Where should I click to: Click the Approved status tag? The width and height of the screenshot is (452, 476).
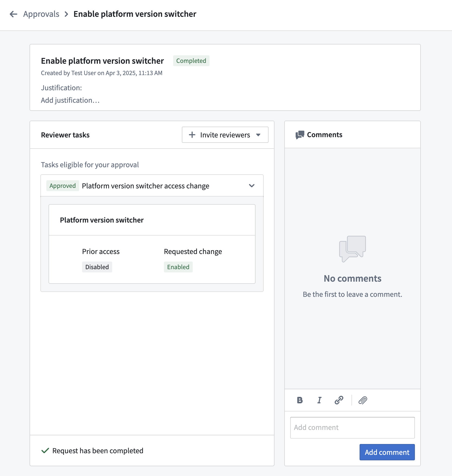(63, 186)
